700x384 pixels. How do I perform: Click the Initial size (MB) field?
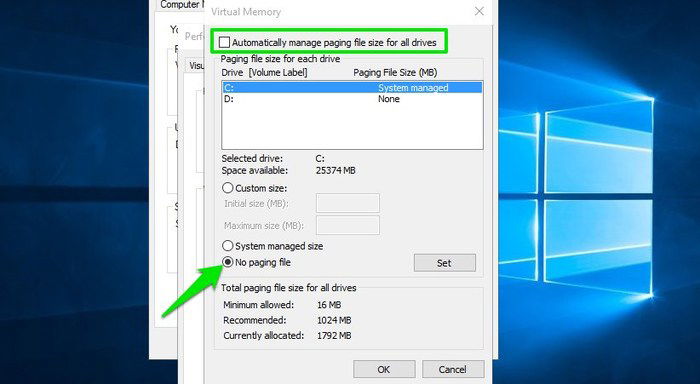point(348,203)
